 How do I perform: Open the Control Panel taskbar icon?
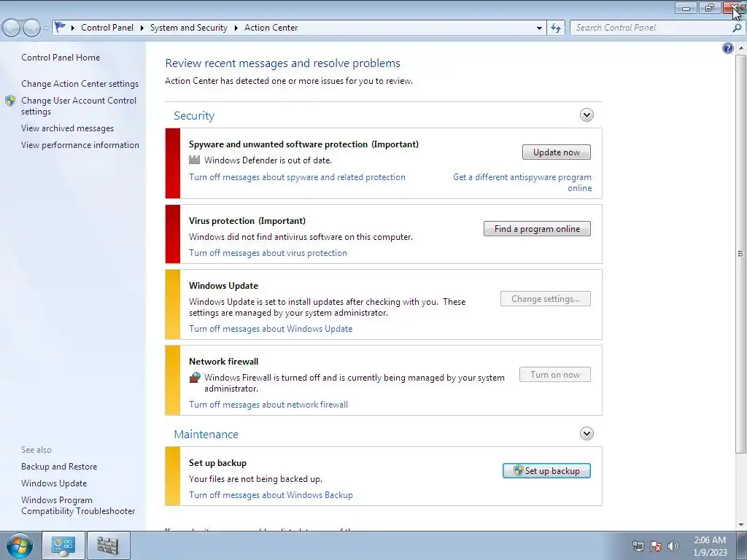point(63,545)
